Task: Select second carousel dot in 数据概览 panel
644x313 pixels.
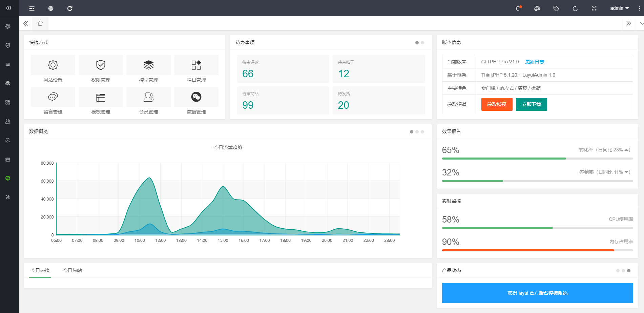Action: tap(417, 132)
